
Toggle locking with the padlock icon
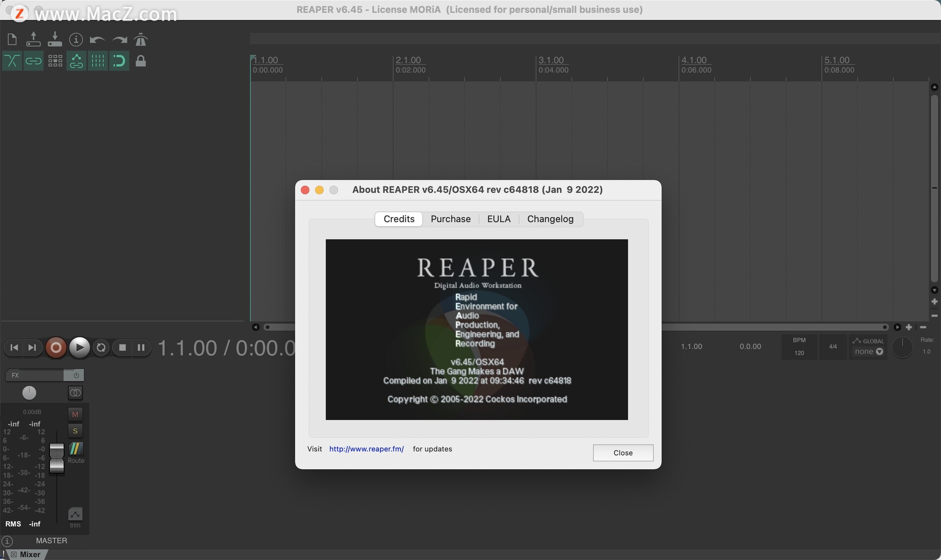141,61
